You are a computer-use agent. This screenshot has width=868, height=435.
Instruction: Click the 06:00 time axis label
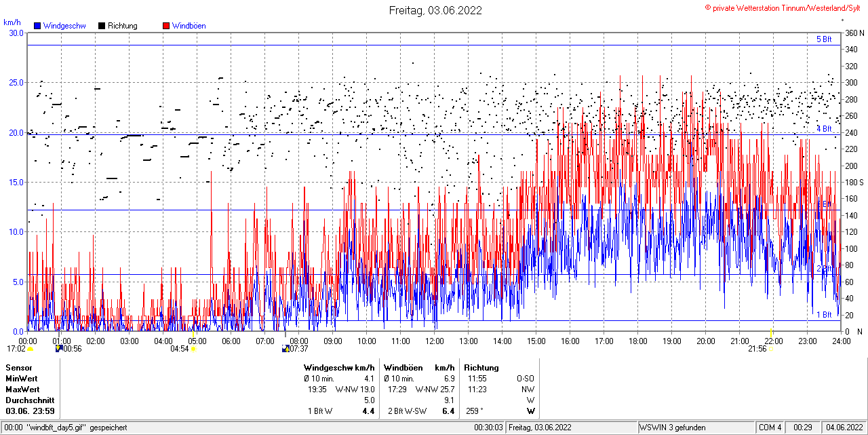click(231, 341)
